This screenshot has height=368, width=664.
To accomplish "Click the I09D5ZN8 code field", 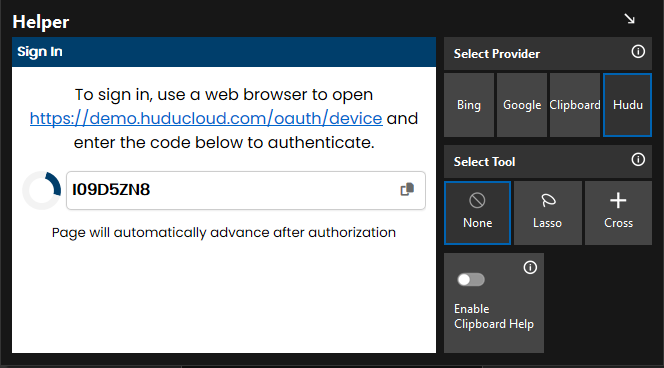I will point(246,190).
